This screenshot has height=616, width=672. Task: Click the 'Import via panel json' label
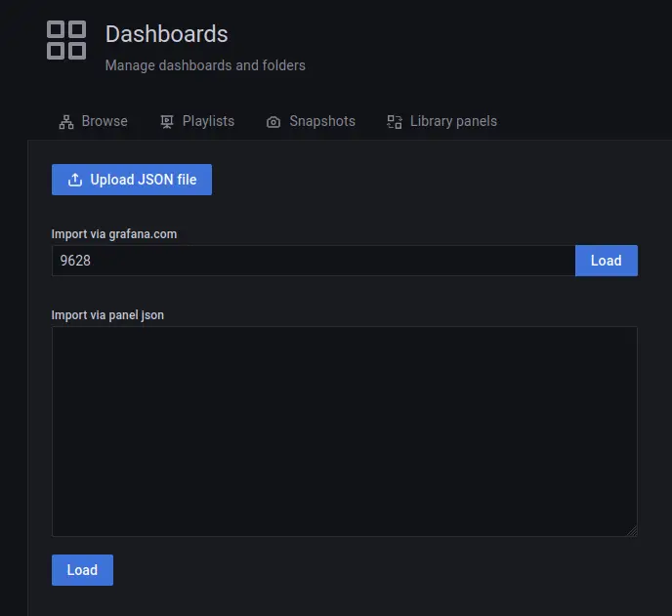click(107, 315)
